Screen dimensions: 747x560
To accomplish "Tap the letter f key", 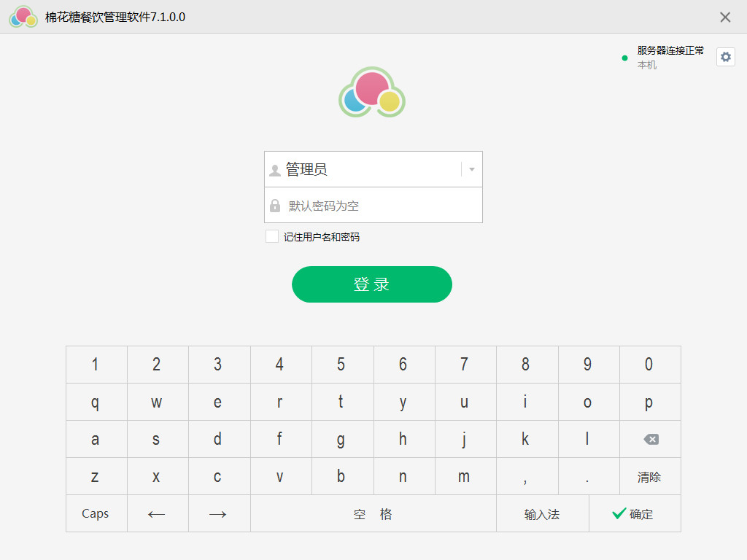I will pyautogui.click(x=281, y=439).
